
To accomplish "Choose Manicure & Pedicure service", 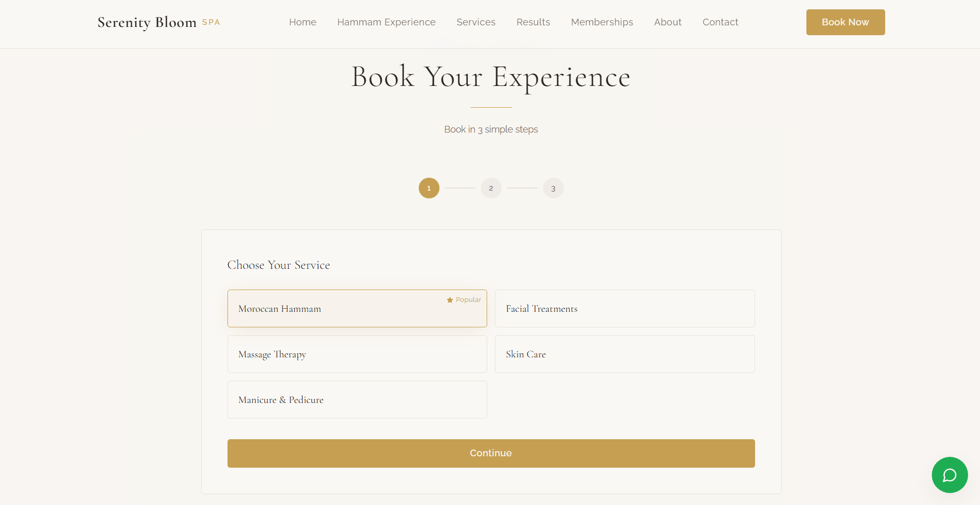I will pyautogui.click(x=357, y=400).
